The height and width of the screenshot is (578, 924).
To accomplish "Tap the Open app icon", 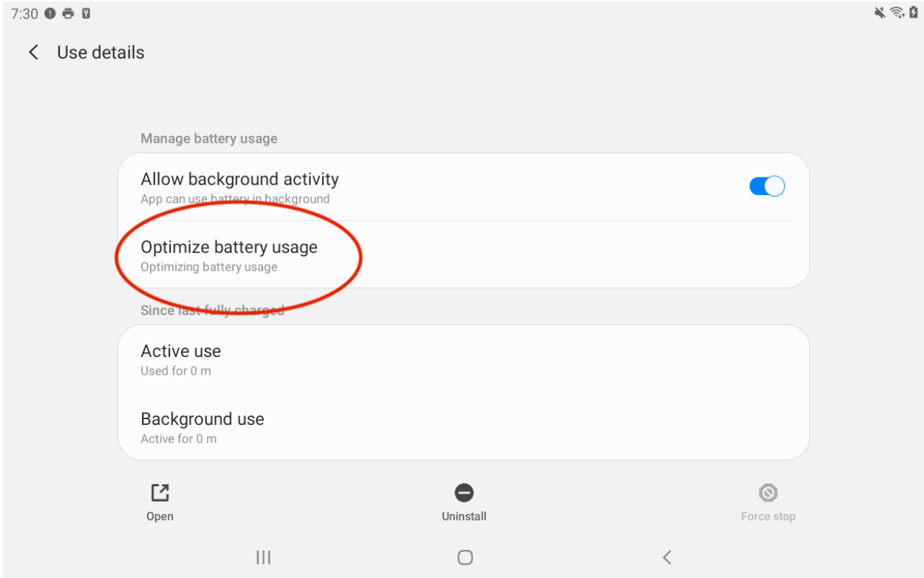I will tap(160, 493).
